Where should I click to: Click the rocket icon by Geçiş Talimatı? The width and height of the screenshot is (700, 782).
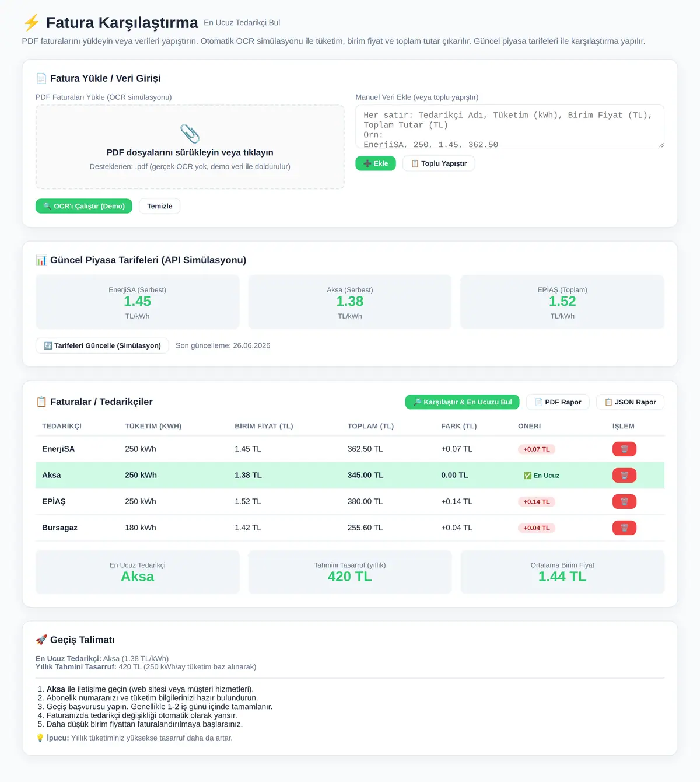pos(41,640)
